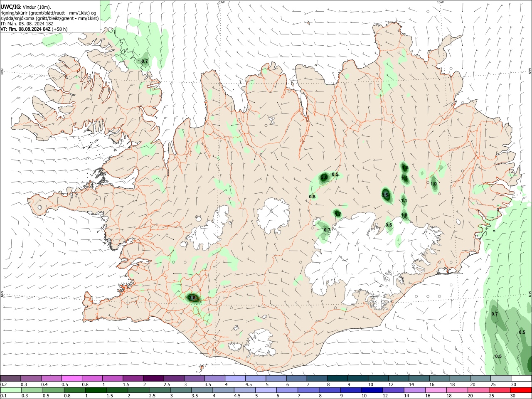Click the 1.1 precipitation value in the east highlands

(x=404, y=201)
